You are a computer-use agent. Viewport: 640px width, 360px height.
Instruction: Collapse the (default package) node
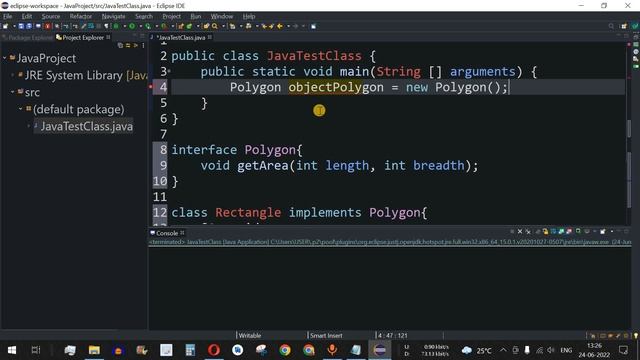20,109
